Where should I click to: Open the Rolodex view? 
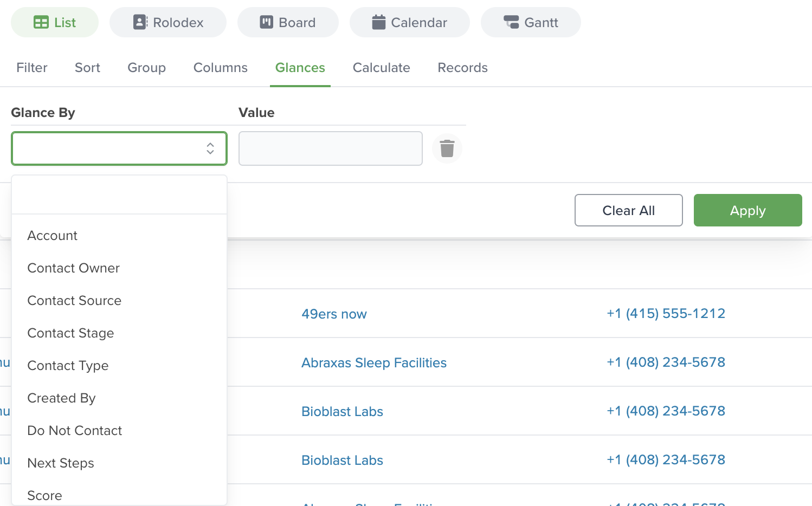coord(168,22)
